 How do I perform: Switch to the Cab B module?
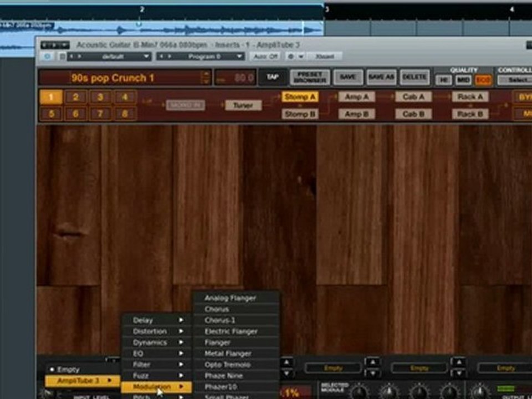pyautogui.click(x=413, y=114)
